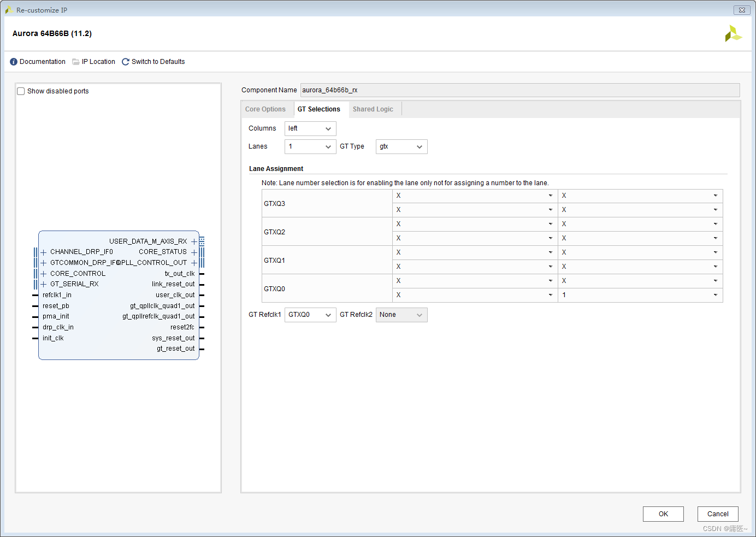Open GTXQ2 second-row left lane dropdown

click(x=475, y=238)
